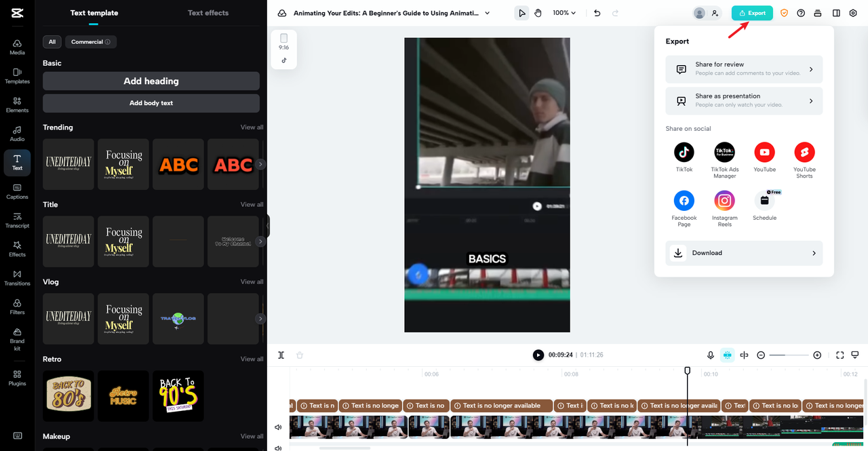Select the Transitions panel
This screenshot has width=868, height=451.
[x=17, y=277]
